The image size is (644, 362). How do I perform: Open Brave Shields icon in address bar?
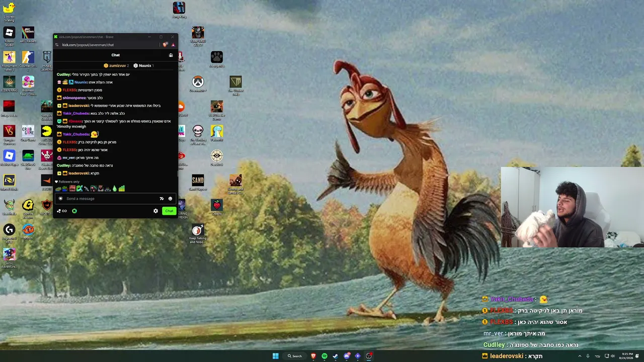(165, 45)
